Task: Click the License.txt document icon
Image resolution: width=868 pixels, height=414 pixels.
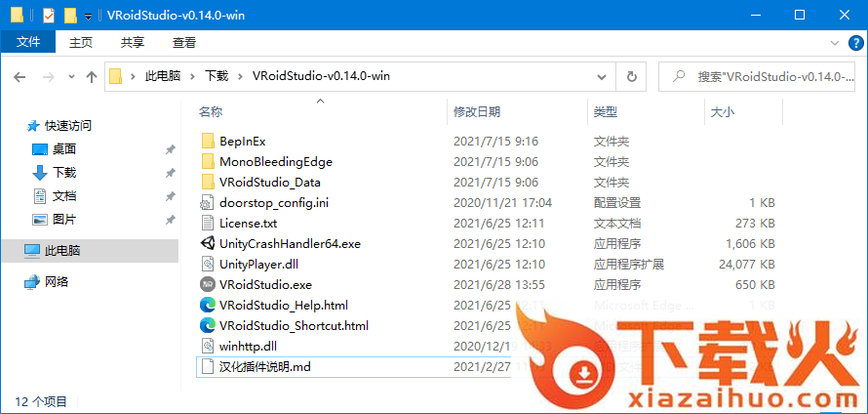Action: [x=208, y=224]
